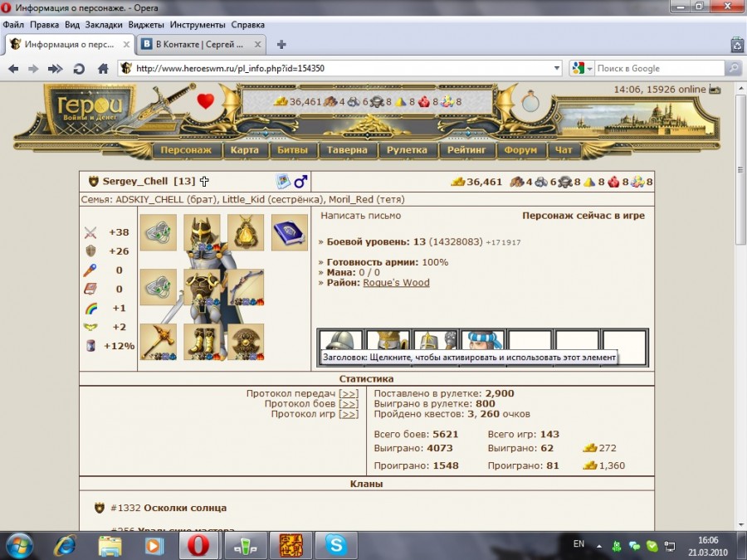Open Skype from the Windows taskbar
Viewport: 747px width, 560px height.
(336, 545)
